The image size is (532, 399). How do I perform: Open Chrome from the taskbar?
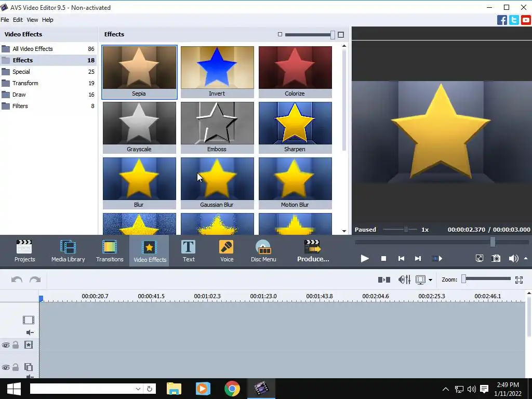coord(232,389)
